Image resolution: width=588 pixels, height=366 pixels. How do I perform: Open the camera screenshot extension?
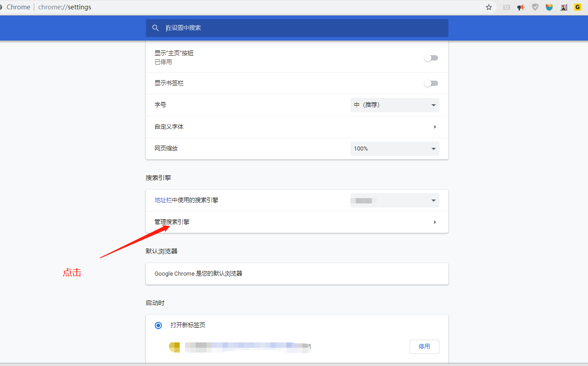(x=507, y=7)
